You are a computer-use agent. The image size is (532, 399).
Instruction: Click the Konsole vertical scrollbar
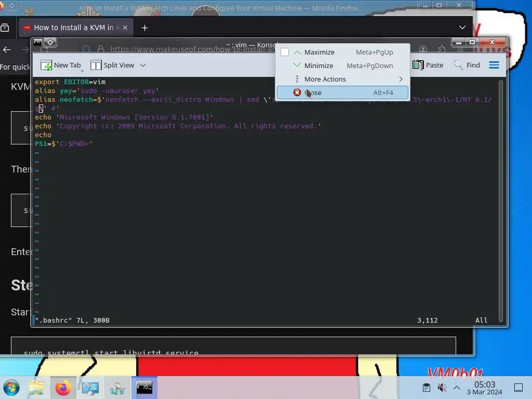[501, 200]
